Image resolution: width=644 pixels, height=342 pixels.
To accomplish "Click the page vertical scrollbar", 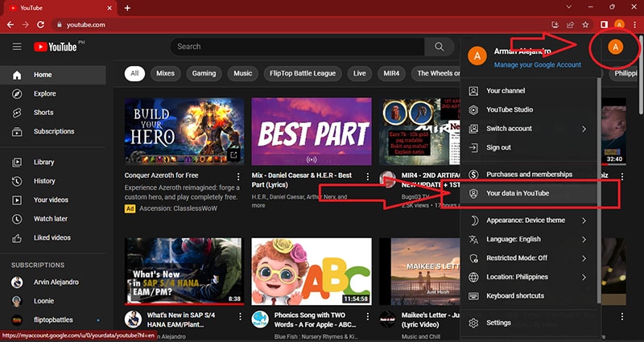I will coord(641,76).
